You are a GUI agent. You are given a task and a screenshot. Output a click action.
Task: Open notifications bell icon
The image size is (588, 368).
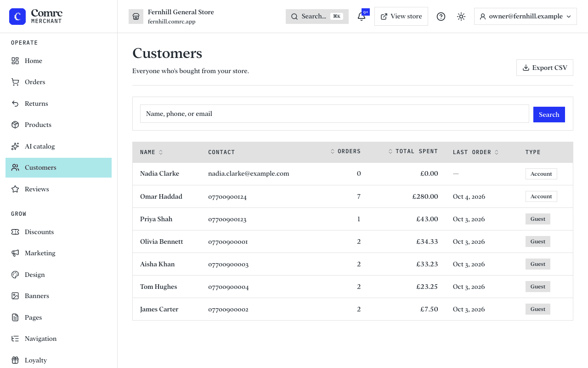(x=362, y=17)
